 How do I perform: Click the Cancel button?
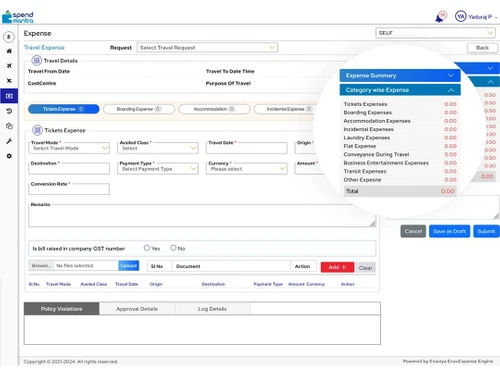pyautogui.click(x=413, y=231)
